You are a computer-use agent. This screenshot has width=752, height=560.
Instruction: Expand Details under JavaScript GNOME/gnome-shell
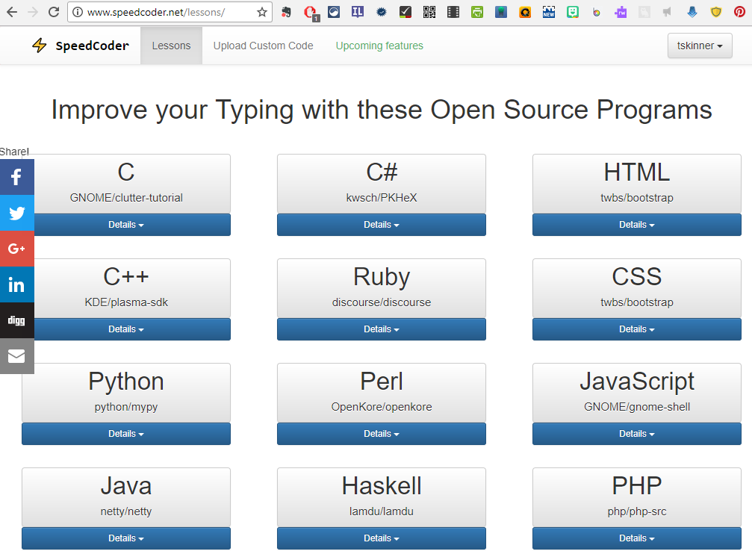point(637,434)
